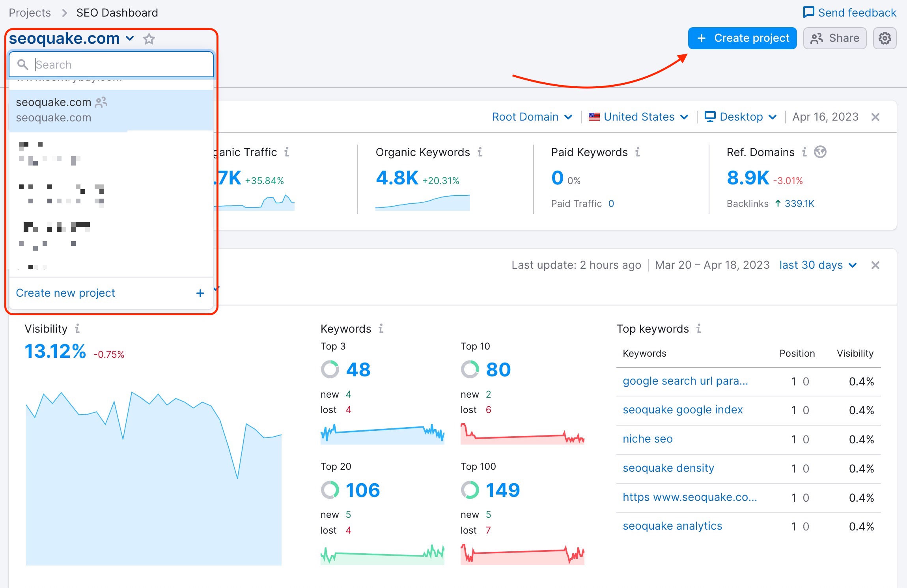Click Position column header

[x=797, y=353]
